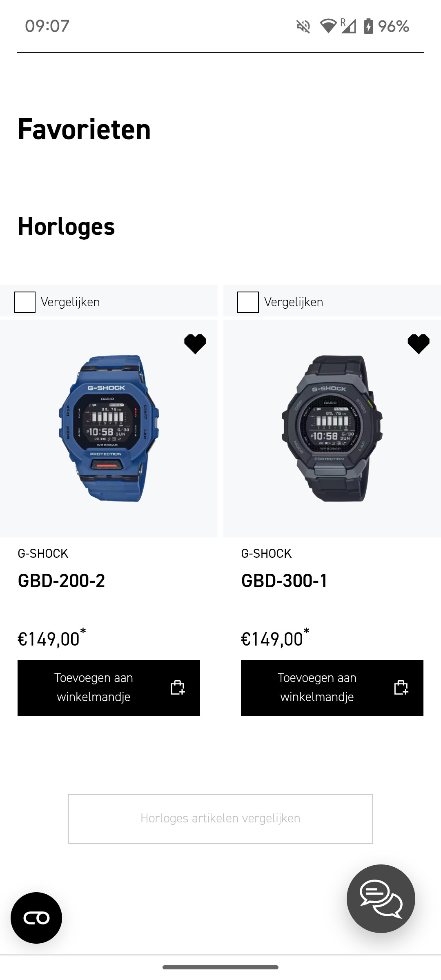Tap the muted sound status icon
The width and height of the screenshot is (441, 980).
point(303,27)
